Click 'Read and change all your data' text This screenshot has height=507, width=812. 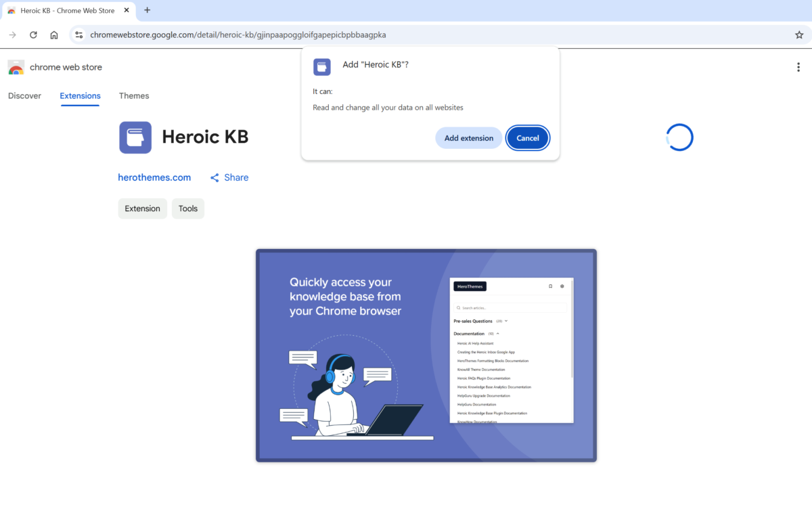tap(388, 107)
